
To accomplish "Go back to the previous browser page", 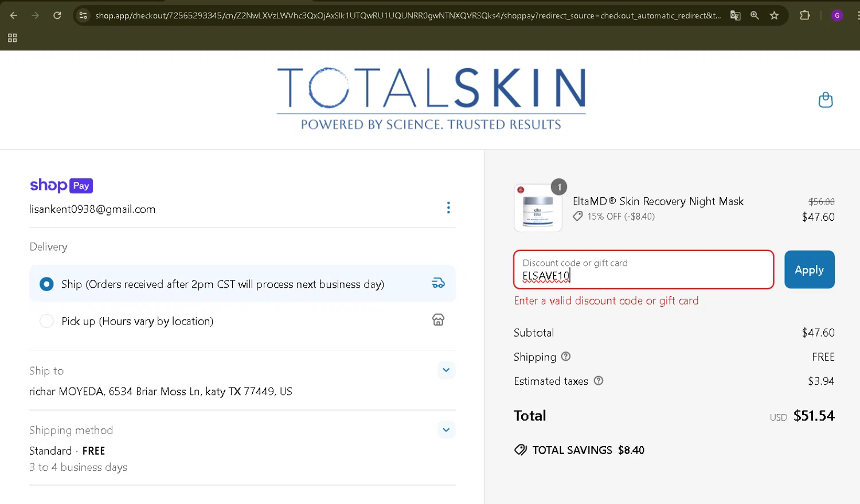I will tap(14, 15).
